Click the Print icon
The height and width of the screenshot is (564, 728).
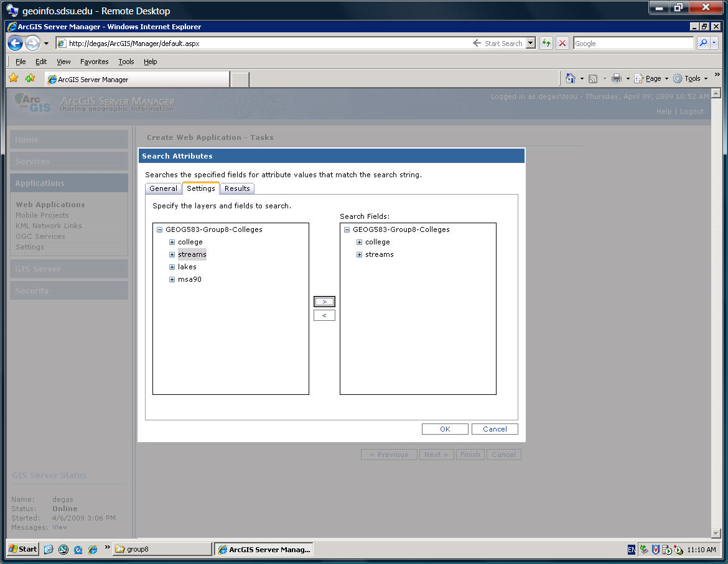click(x=616, y=78)
